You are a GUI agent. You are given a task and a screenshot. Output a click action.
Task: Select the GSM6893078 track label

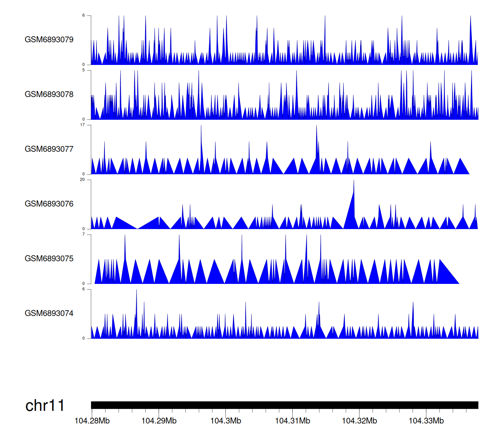pyautogui.click(x=49, y=95)
